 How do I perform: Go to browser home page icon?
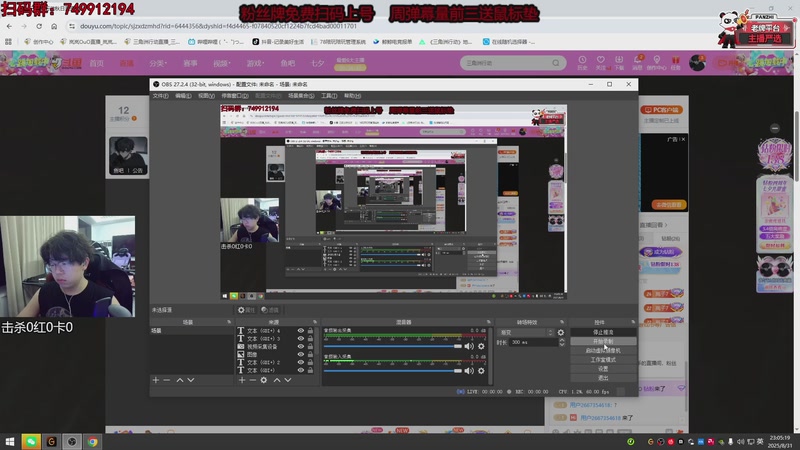tap(54, 26)
